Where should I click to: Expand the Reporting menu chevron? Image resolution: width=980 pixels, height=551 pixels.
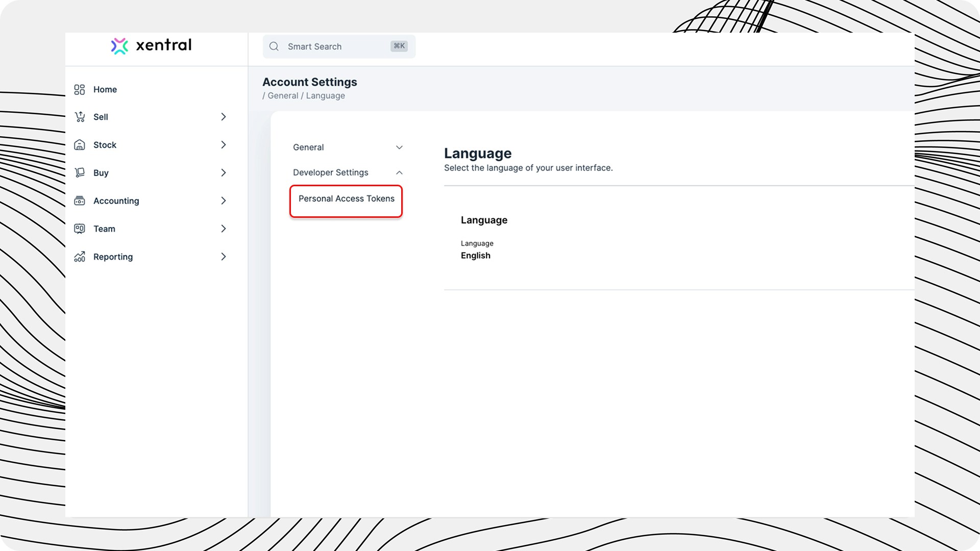[x=223, y=257]
